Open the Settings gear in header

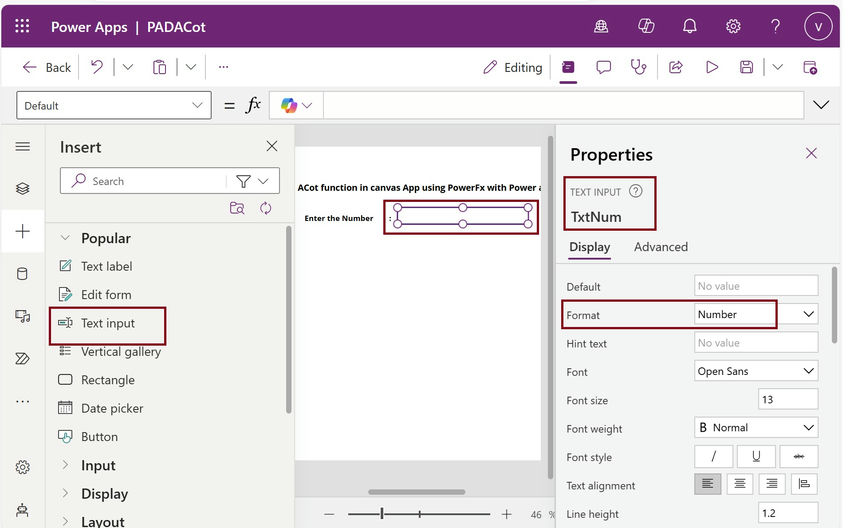(x=733, y=26)
